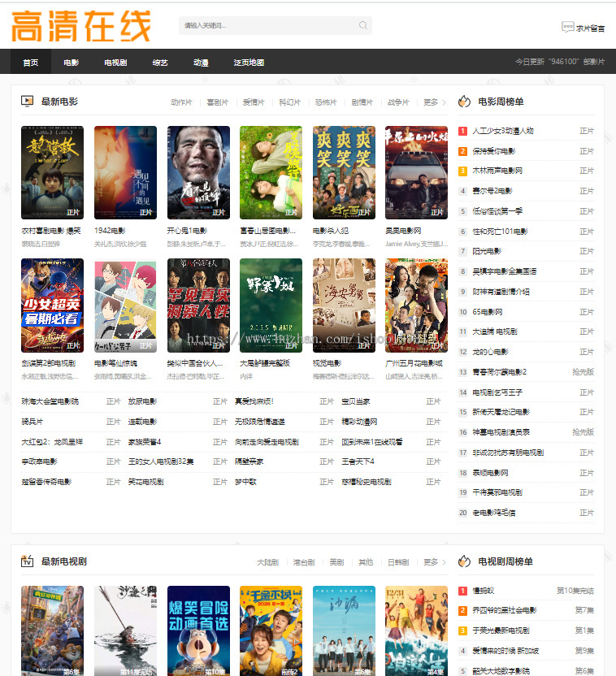Open rank 19 干将莫邪电视剧
This screenshot has height=676, width=616.
[497, 492]
